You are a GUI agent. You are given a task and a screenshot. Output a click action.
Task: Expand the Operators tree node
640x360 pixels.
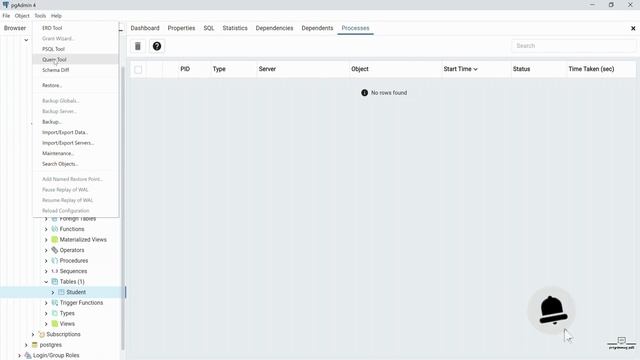(46, 250)
